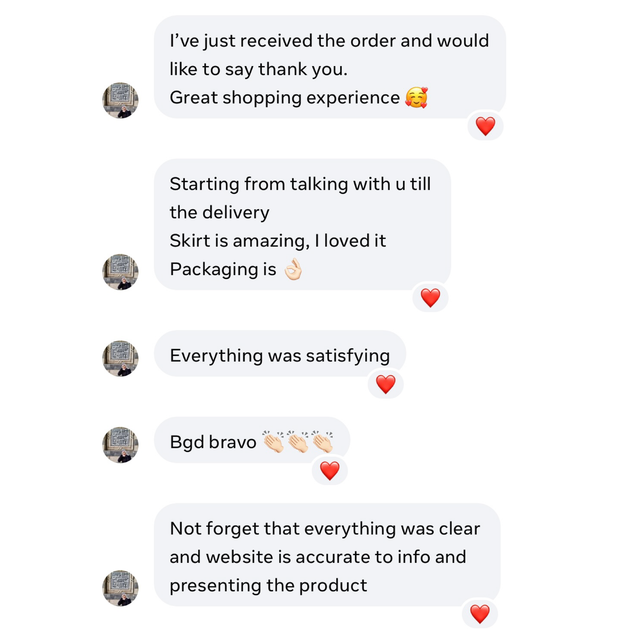Click profile picture next to 'Bgd bravo'

(120, 445)
